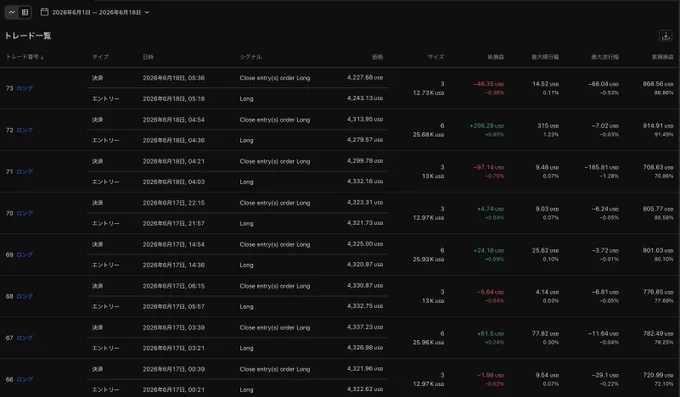The height and width of the screenshot is (397, 680).
Task: Select entry price 4,243.13 USD
Action: (x=365, y=98)
